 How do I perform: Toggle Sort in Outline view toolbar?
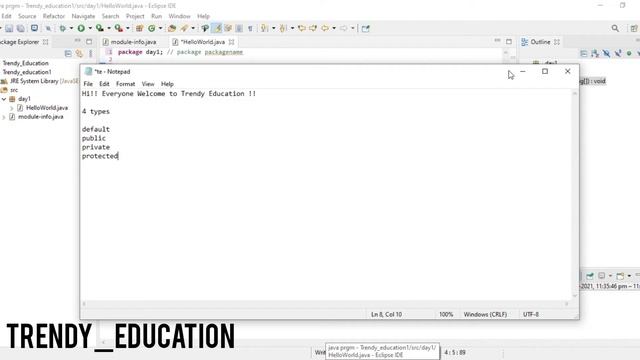coord(595,53)
